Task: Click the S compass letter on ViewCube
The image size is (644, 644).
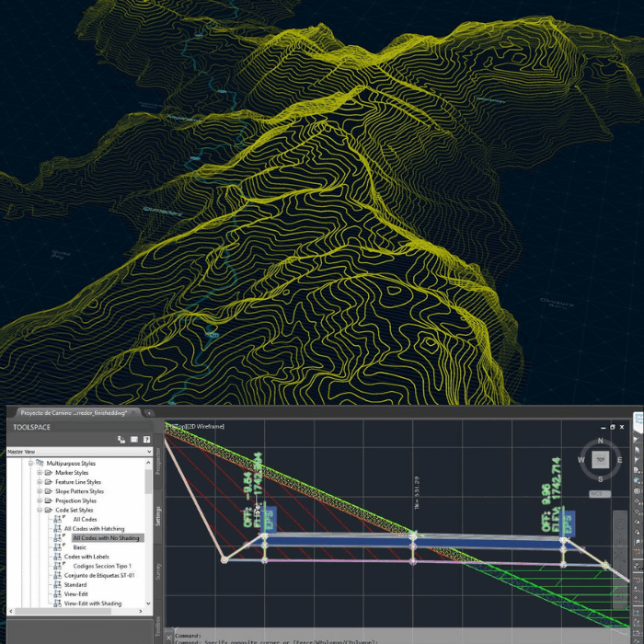Action: pos(600,479)
